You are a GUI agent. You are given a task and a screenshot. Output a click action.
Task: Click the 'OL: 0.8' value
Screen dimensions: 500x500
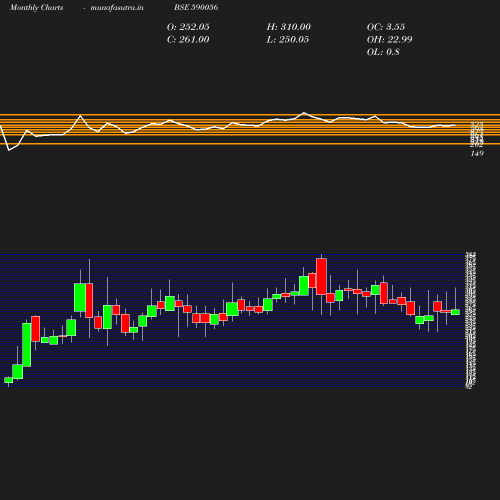[383, 52]
